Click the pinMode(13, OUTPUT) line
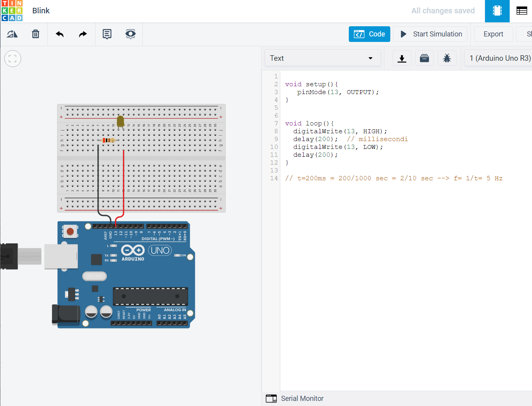This screenshot has height=406, width=532. pos(338,92)
